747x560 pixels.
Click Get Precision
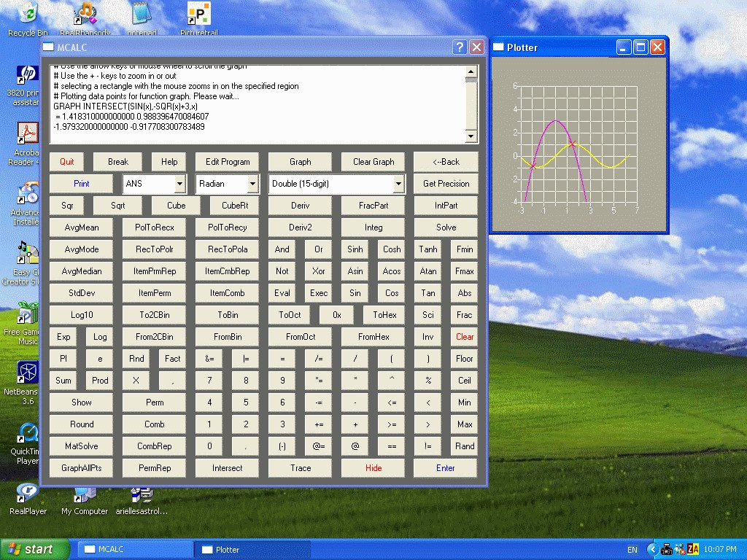point(446,184)
